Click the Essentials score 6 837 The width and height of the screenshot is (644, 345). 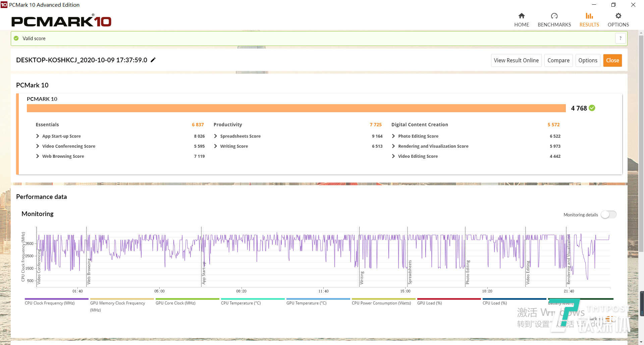tap(198, 125)
